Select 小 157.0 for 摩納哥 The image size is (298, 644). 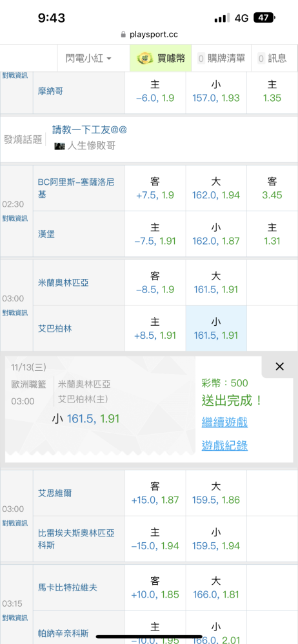point(216,91)
